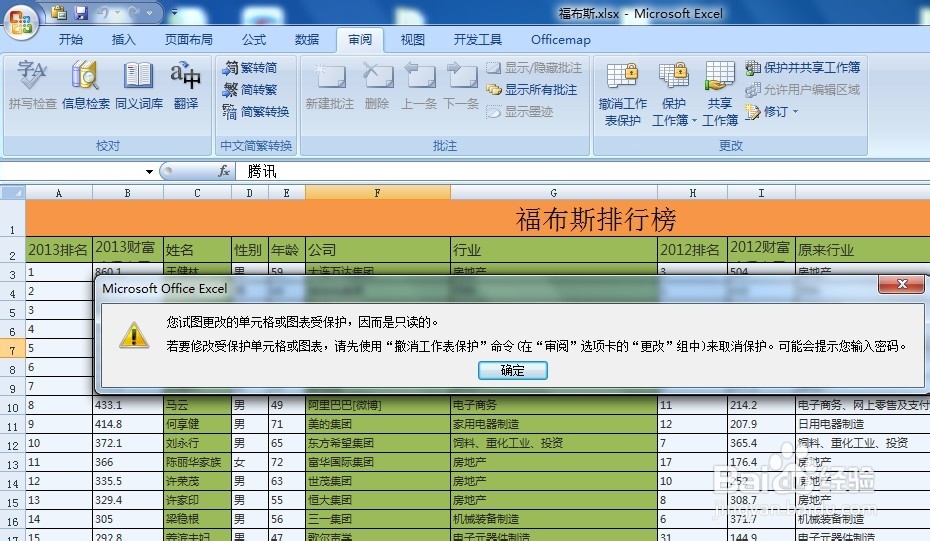
Task: Click the 2013排名 header cell
Action: click(58, 250)
